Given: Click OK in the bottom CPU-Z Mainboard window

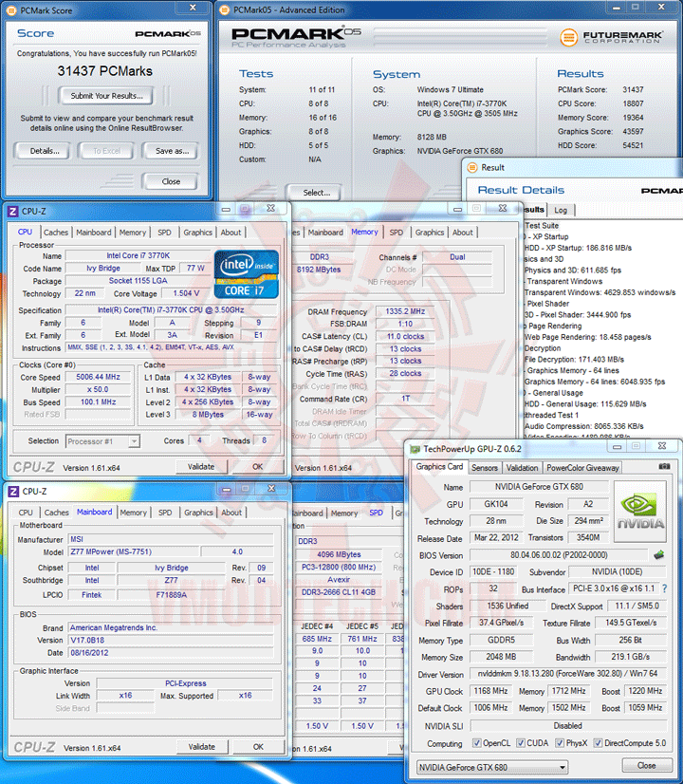Looking at the screenshot, I should [258, 746].
